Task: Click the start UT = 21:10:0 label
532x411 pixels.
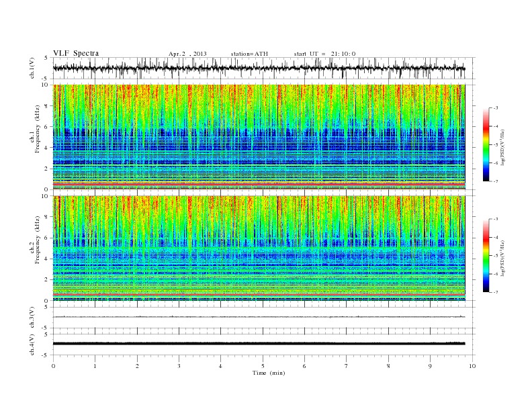Action: (324, 54)
